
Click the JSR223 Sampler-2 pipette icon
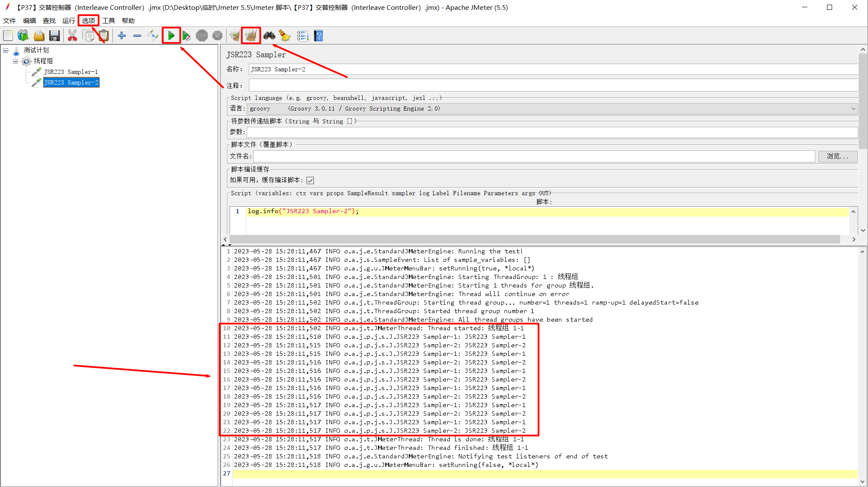point(37,82)
